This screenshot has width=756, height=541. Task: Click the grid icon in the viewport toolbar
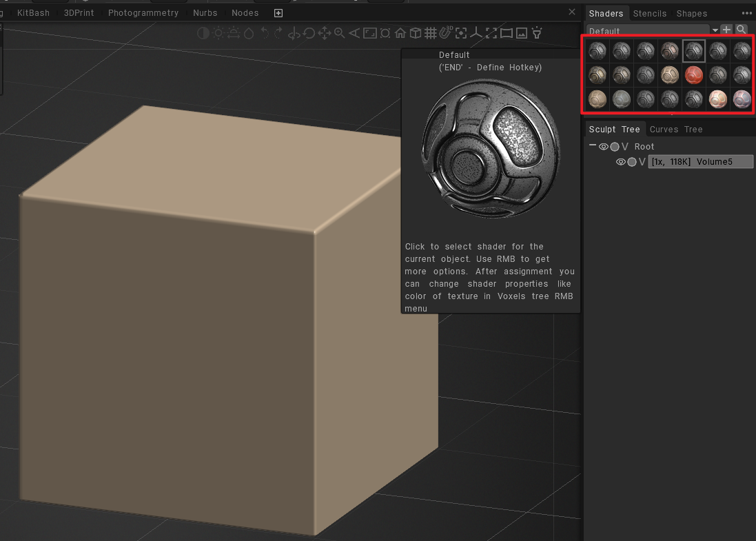(x=430, y=33)
